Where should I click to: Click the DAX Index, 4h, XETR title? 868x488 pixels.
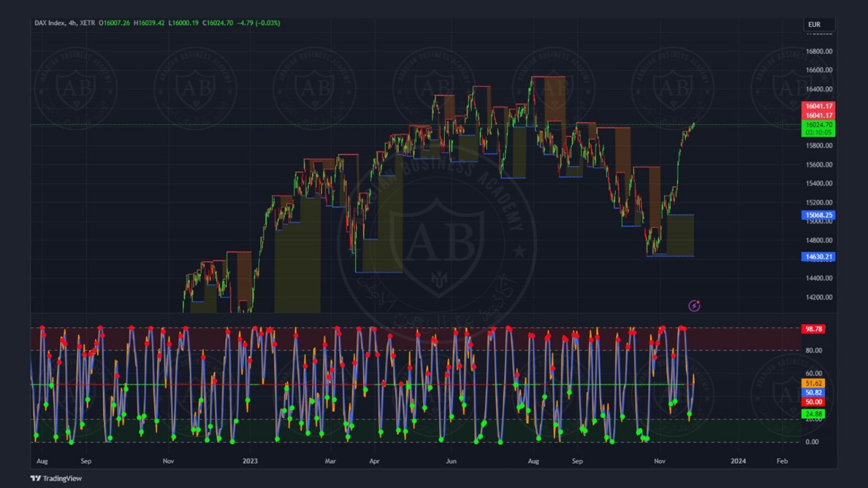click(65, 23)
